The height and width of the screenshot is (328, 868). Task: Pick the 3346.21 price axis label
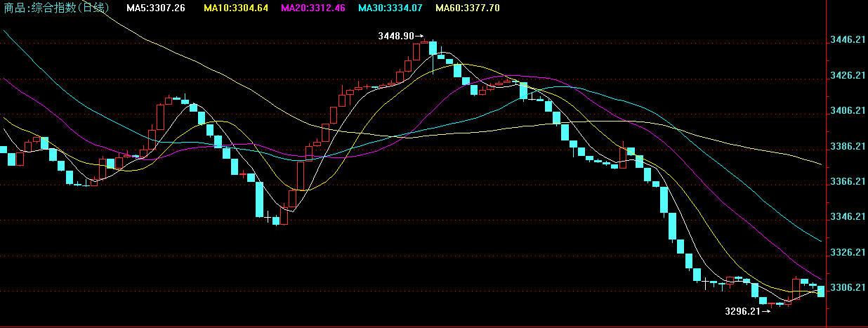pyautogui.click(x=847, y=217)
